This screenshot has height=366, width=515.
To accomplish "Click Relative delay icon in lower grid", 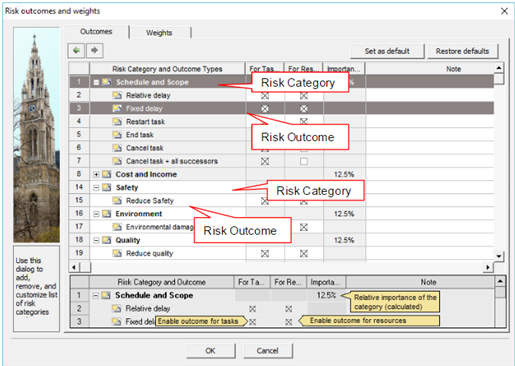I will pyautogui.click(x=117, y=309).
